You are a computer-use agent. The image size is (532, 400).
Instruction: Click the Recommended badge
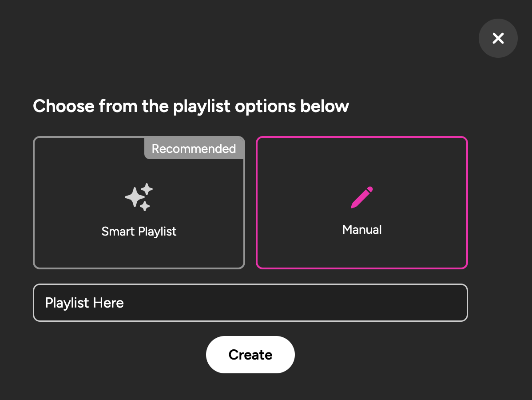(x=194, y=148)
